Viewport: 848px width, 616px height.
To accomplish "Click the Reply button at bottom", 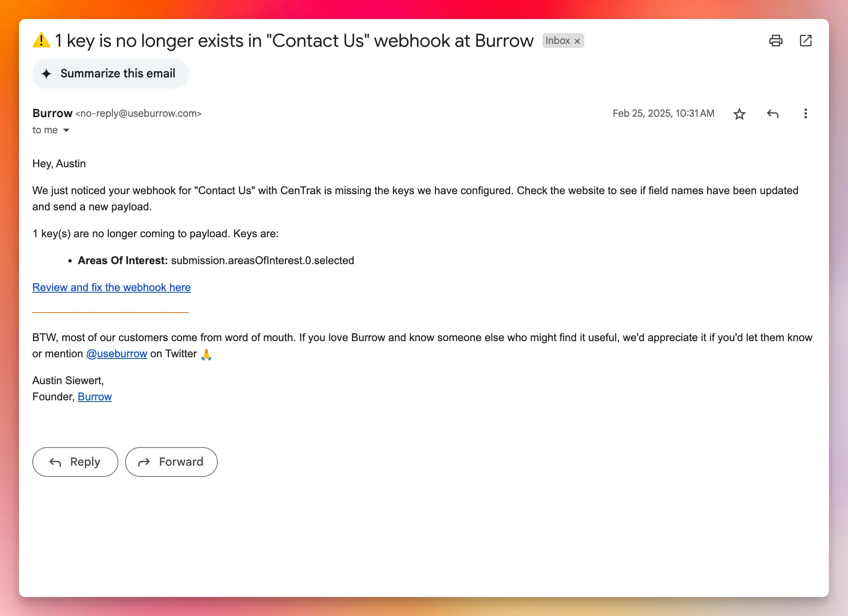I will pyautogui.click(x=75, y=462).
